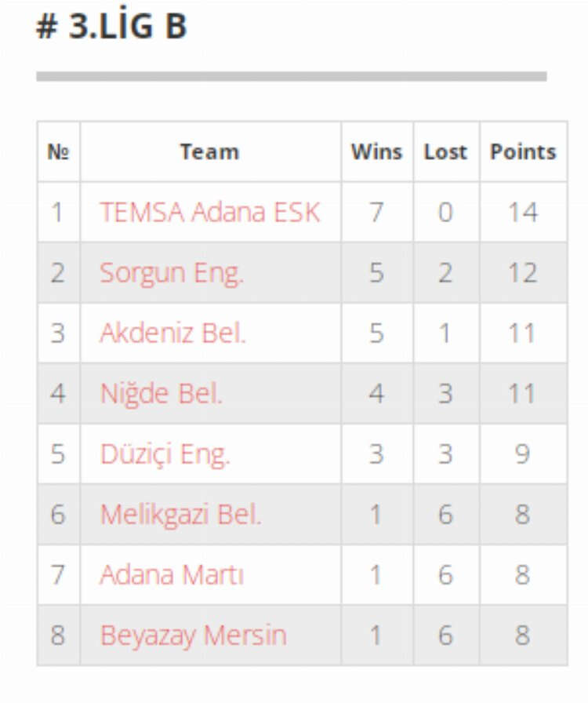This screenshot has width=588, height=703.
Task: Select the Niğde Bel. team link
Action: 161,394
